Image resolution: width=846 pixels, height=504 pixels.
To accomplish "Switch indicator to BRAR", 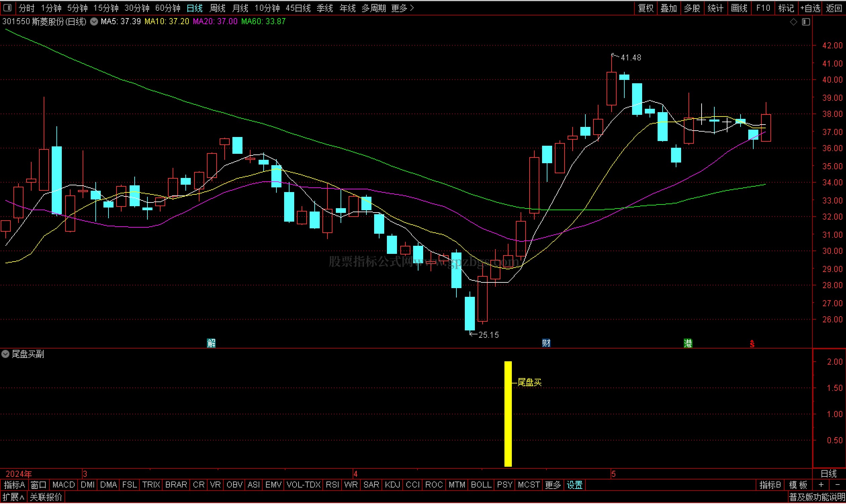I will tap(176, 485).
